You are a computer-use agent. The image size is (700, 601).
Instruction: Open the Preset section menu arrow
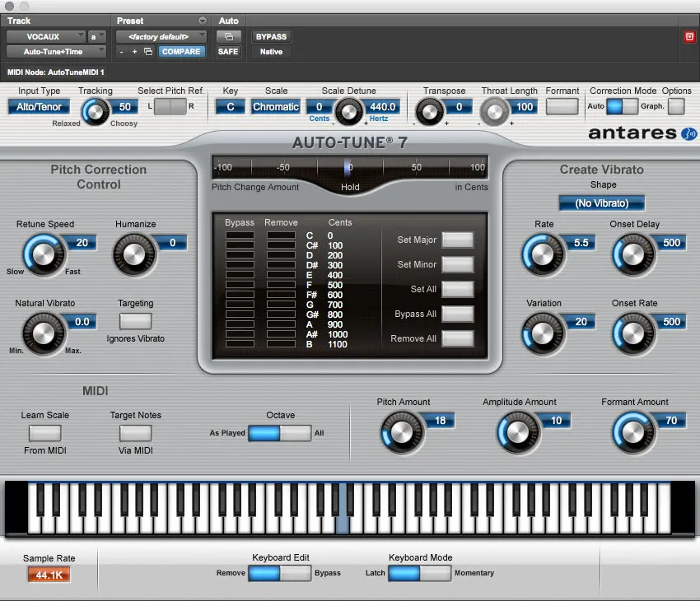pos(203,21)
